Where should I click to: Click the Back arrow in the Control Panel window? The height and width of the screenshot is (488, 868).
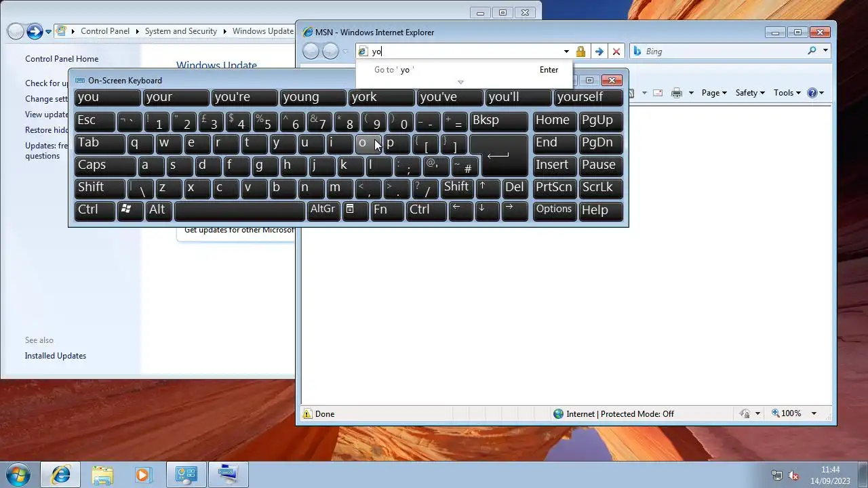[x=16, y=31]
